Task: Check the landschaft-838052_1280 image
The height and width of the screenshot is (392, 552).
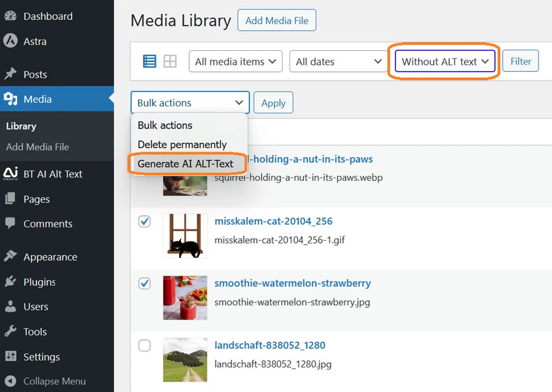Action: (x=144, y=346)
